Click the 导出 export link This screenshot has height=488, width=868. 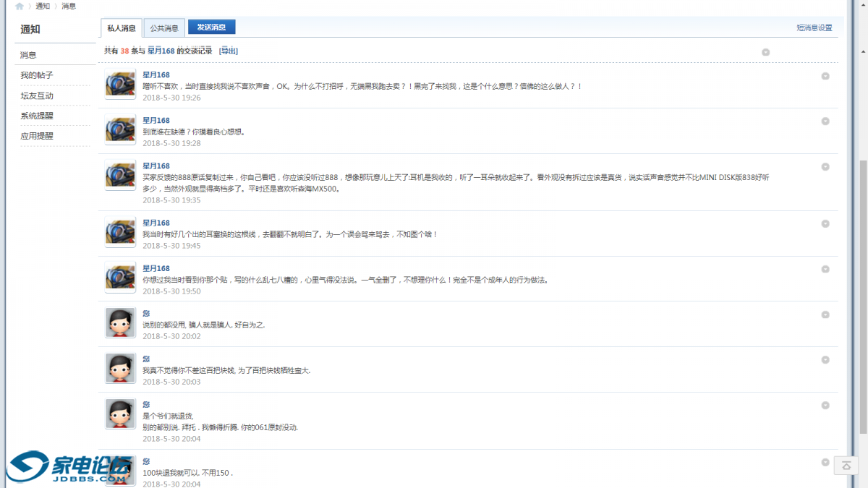pyautogui.click(x=229, y=51)
